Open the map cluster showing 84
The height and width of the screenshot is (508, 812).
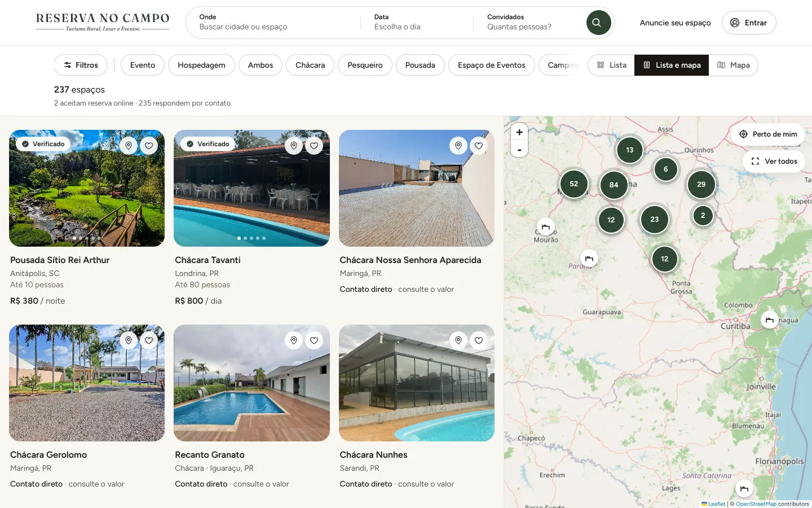coord(614,185)
